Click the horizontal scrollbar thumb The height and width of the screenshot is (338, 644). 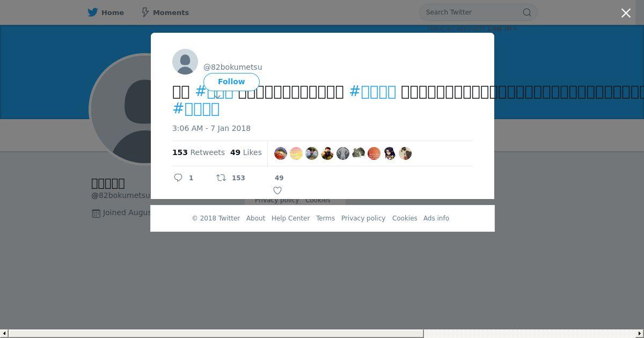[x=216, y=334]
